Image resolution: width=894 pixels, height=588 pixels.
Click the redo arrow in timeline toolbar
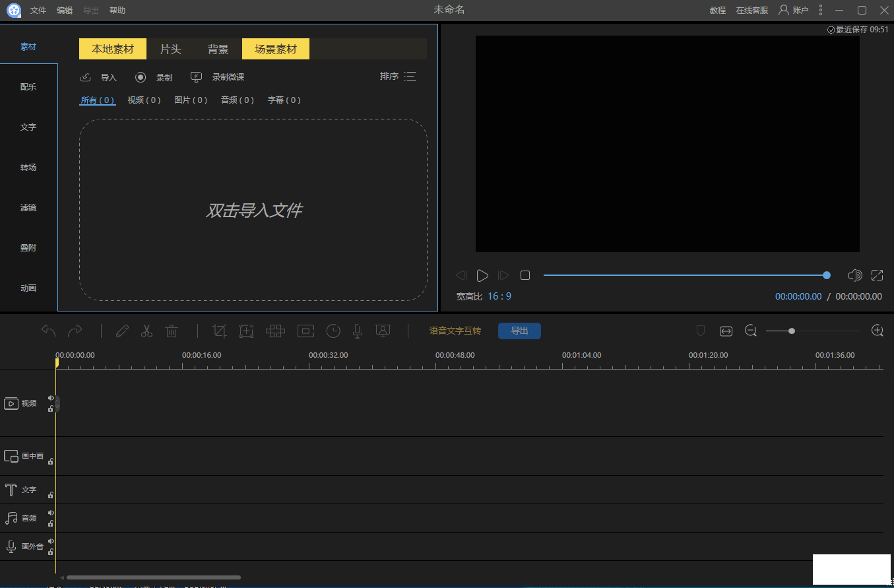pos(75,331)
